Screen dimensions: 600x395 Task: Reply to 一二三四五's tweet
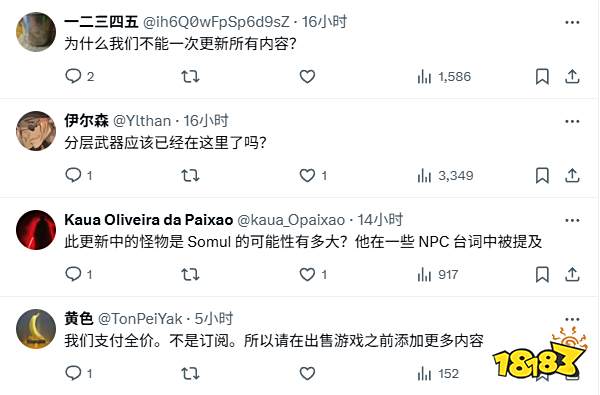79,77
